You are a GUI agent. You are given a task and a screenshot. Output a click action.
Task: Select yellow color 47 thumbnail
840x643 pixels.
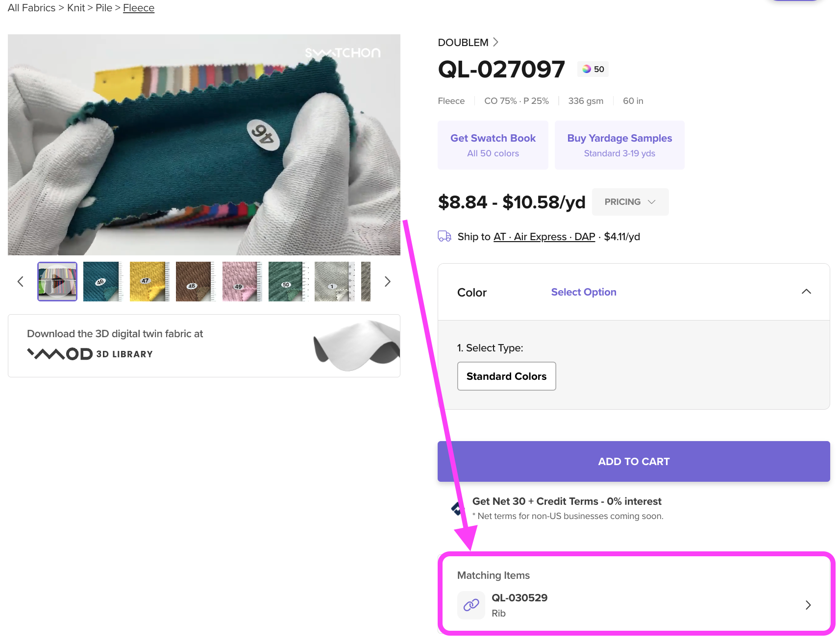pyautogui.click(x=149, y=281)
